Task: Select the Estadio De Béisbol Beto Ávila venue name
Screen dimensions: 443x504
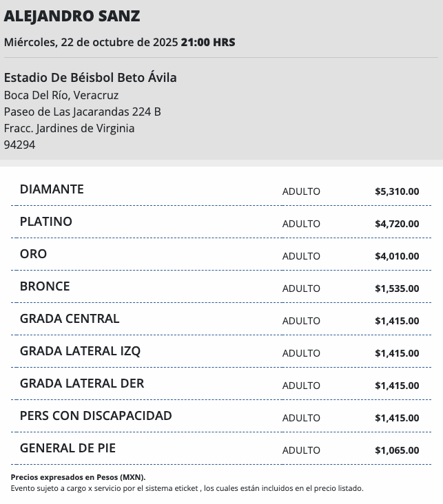Action: (x=90, y=77)
